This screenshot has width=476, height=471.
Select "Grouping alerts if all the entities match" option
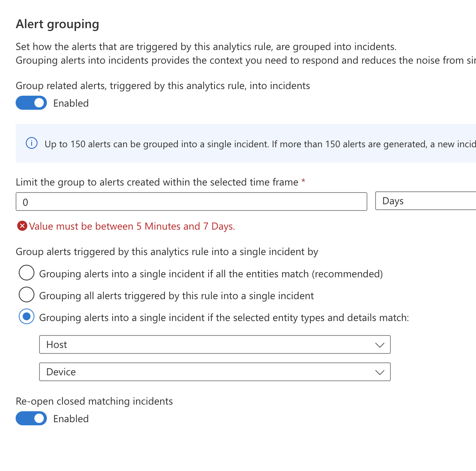[26, 273]
